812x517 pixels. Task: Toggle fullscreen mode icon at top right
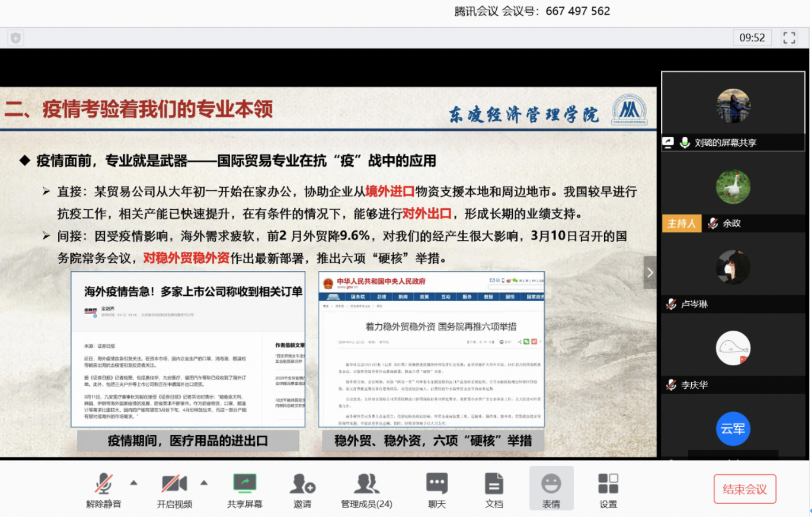point(789,37)
